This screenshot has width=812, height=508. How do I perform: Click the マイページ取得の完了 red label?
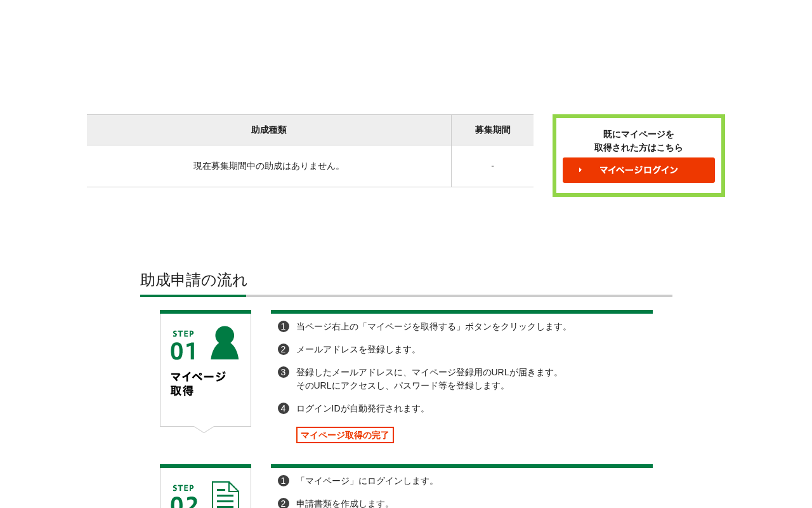345,435
